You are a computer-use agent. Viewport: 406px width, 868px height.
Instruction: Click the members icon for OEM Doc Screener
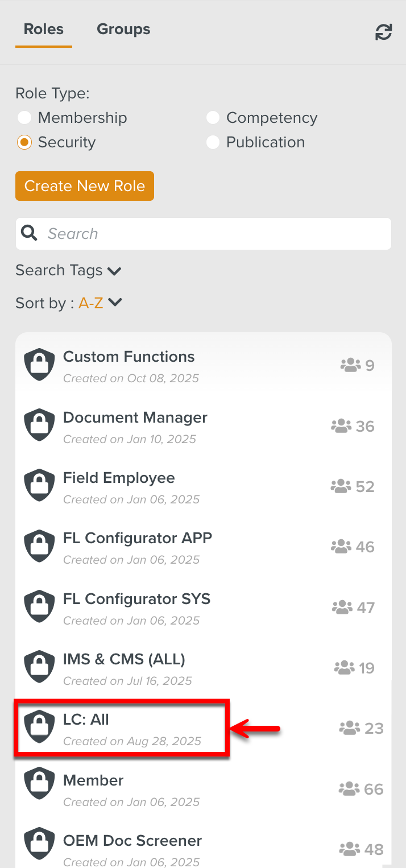349,849
